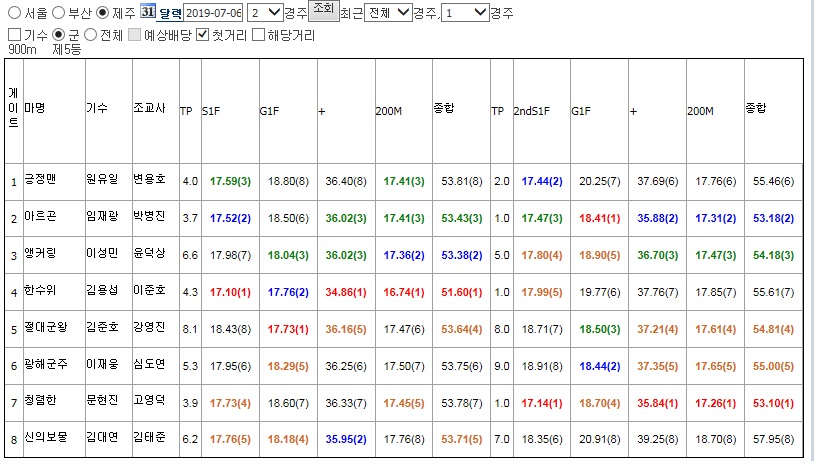The height and width of the screenshot is (465, 815).
Task: Click the 조회 search button
Action: 323,9
